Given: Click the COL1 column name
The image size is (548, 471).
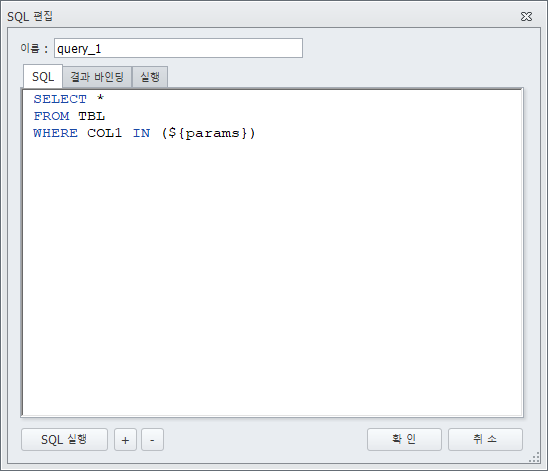Looking at the screenshot, I should (x=104, y=133).
